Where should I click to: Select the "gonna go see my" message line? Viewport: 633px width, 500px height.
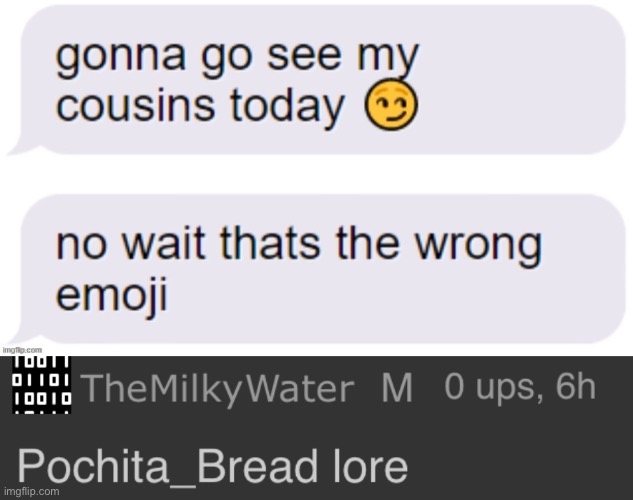click(237, 59)
